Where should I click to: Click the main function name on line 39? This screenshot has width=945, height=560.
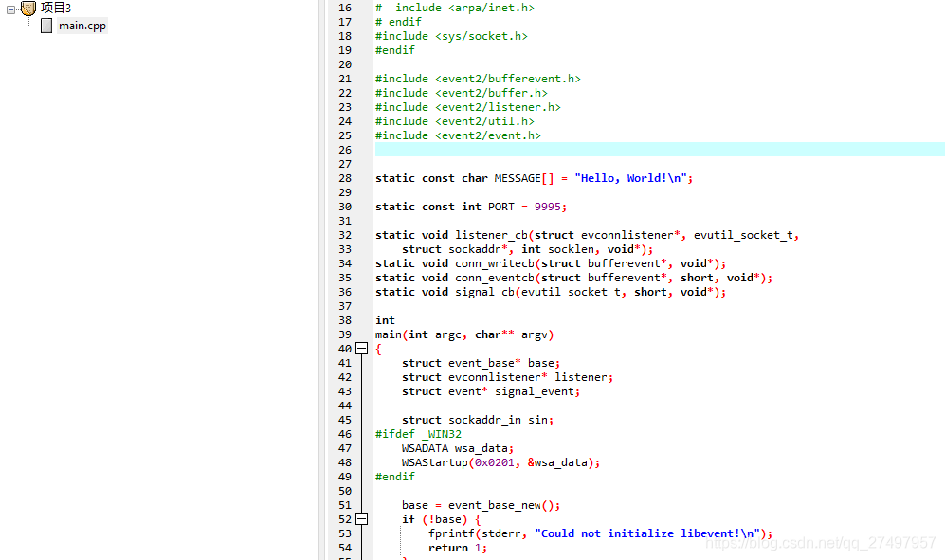click(388, 334)
